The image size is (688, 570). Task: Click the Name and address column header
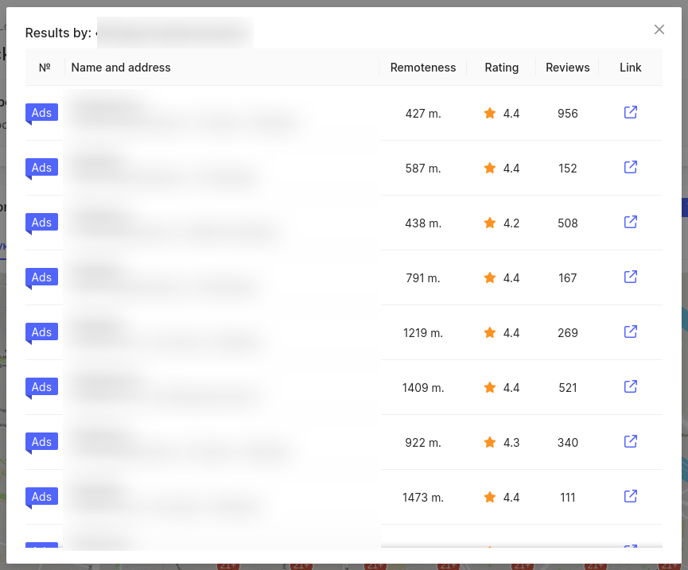coord(121,68)
